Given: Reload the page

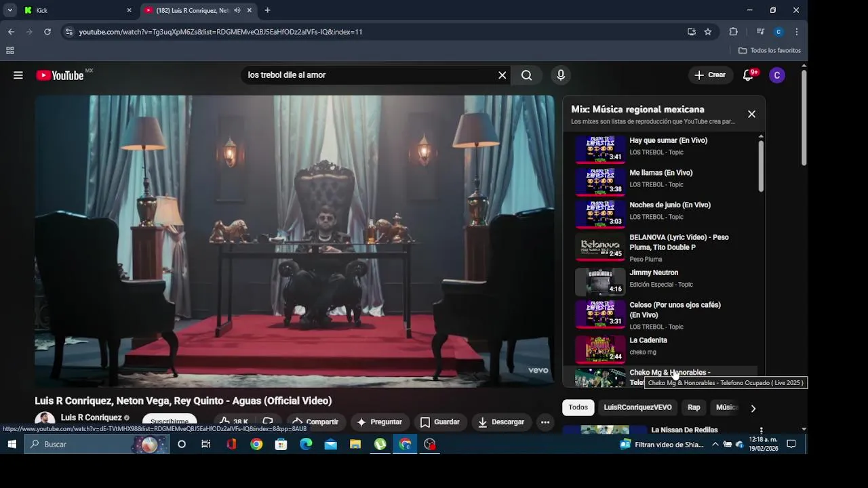Looking at the screenshot, I should (x=47, y=31).
